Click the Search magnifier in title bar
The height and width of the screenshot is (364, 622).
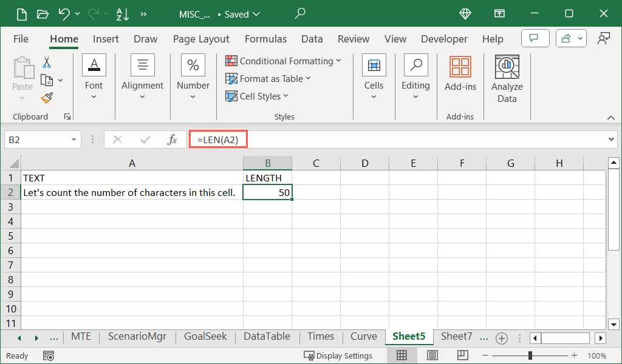click(x=300, y=14)
